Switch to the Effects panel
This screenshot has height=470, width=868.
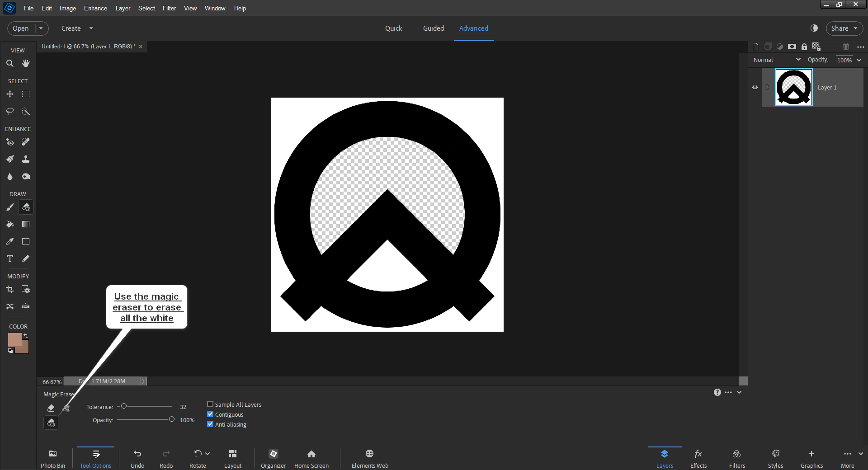(698, 458)
